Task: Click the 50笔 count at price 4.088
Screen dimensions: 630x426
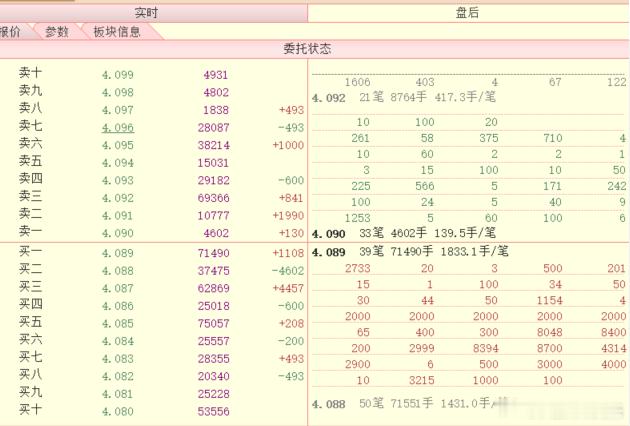Action: 372,403
